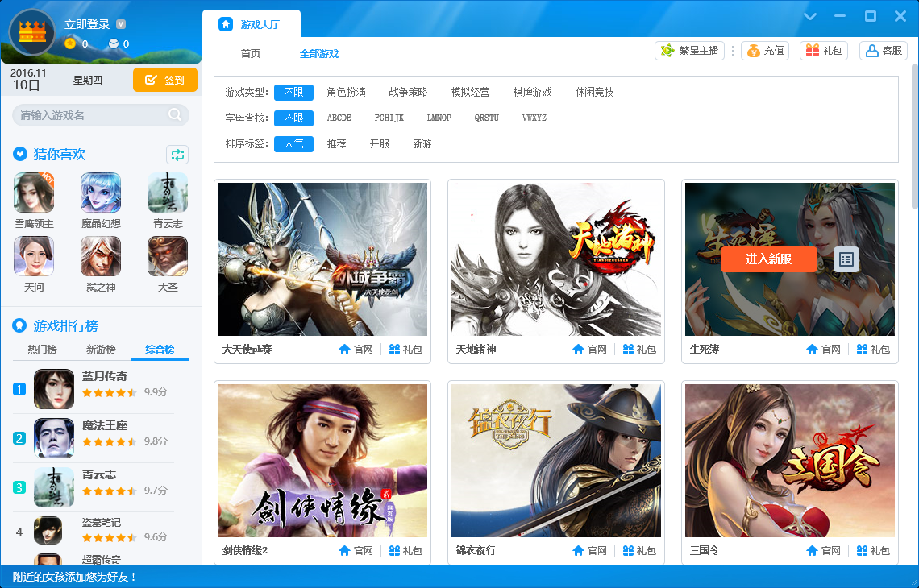Click the 繁星主播 star icon
Viewport: 919px width, 588px height.
point(667,50)
